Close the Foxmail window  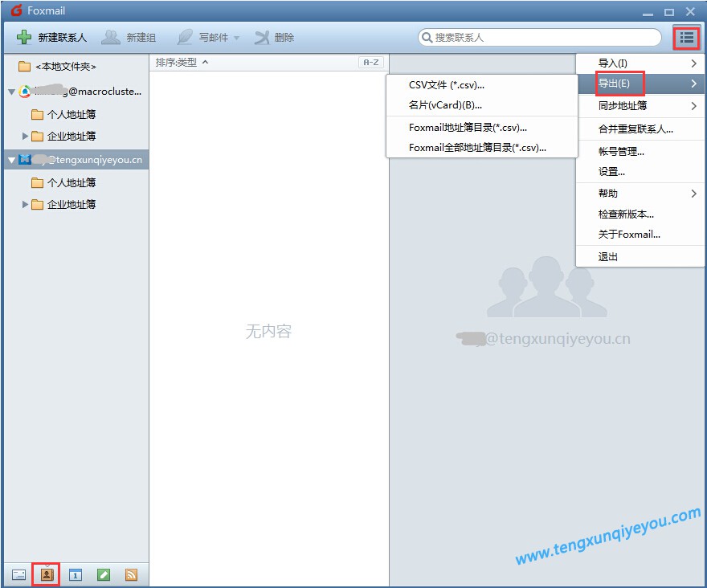pos(690,12)
